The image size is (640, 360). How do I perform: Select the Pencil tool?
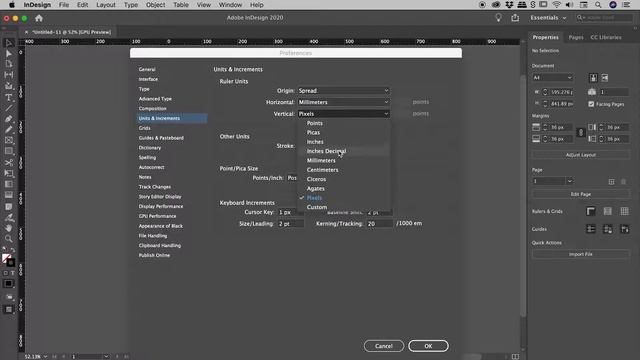(x=9, y=129)
